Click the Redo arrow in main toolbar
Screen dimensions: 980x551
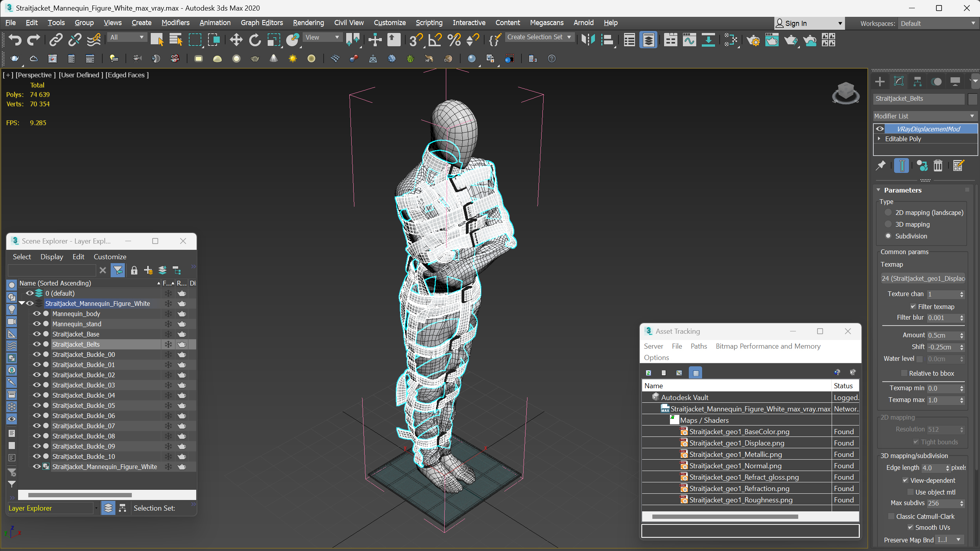pos(33,40)
